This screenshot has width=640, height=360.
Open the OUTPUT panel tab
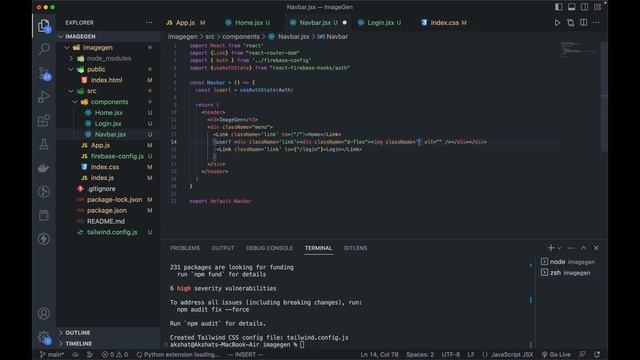222,248
